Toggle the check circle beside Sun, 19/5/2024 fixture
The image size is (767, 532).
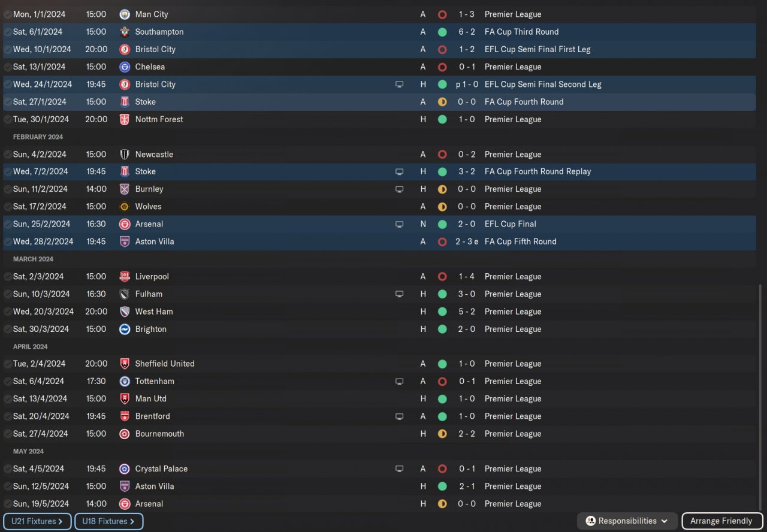pyautogui.click(x=8, y=504)
